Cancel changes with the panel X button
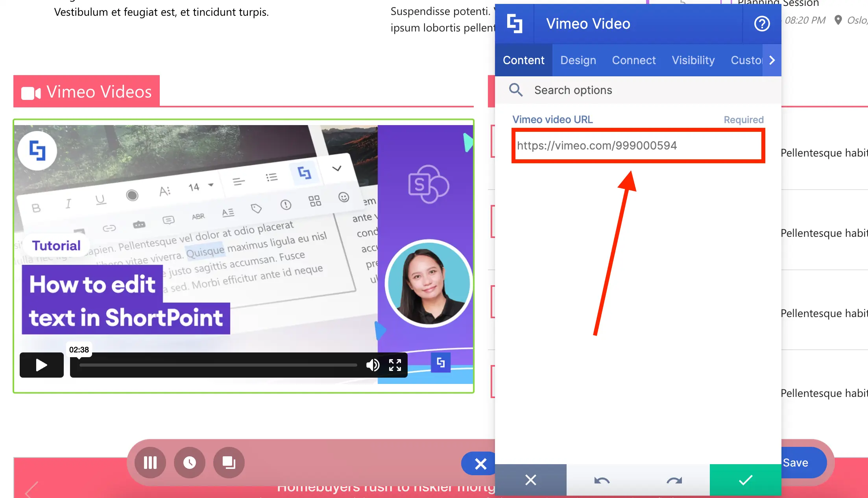 pyautogui.click(x=530, y=480)
